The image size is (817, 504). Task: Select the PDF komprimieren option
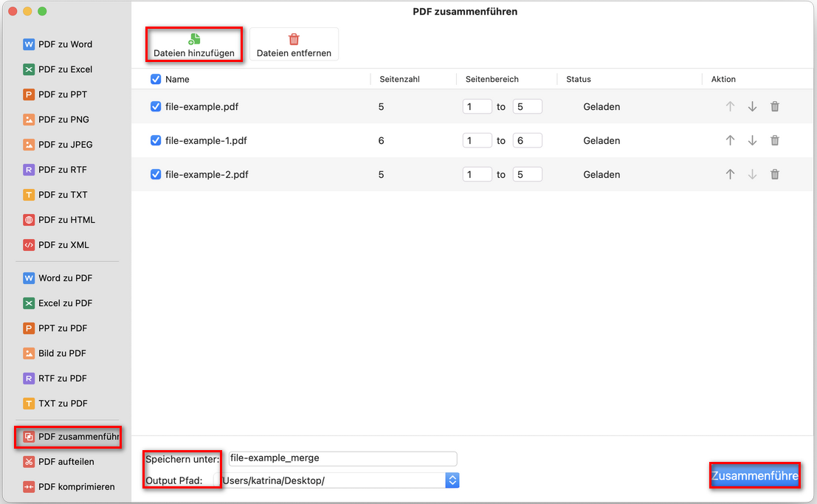[x=66, y=486]
